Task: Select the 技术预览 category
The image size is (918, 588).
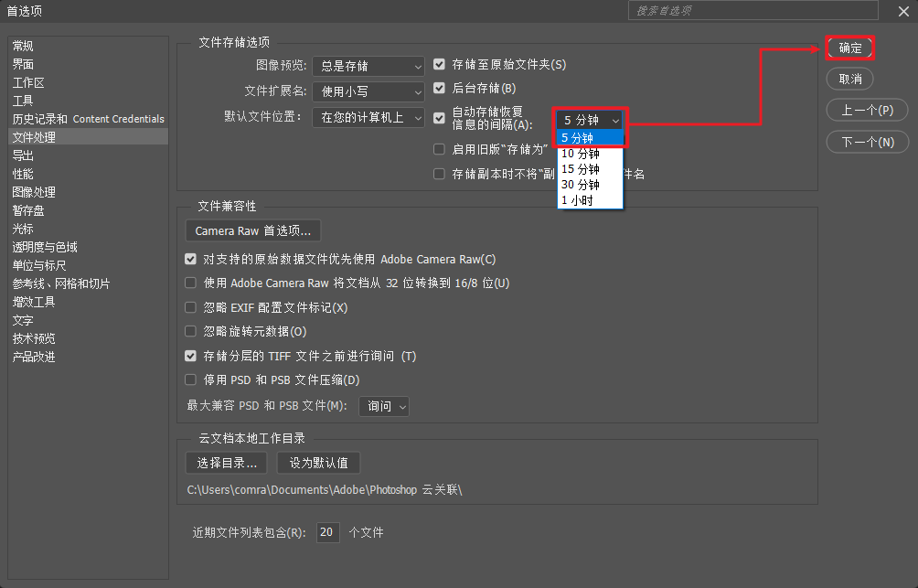Action: pyautogui.click(x=34, y=338)
